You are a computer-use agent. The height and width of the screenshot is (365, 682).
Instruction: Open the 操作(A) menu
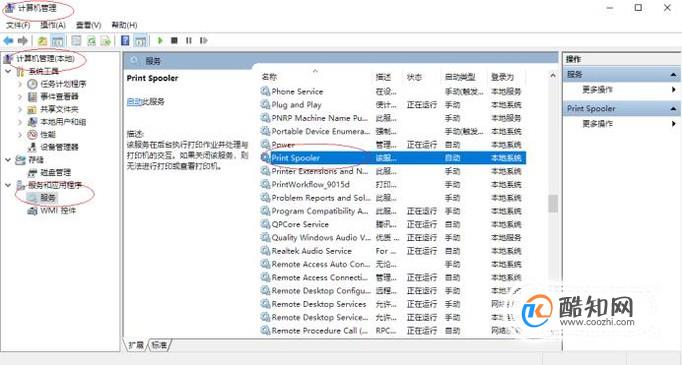coord(53,25)
